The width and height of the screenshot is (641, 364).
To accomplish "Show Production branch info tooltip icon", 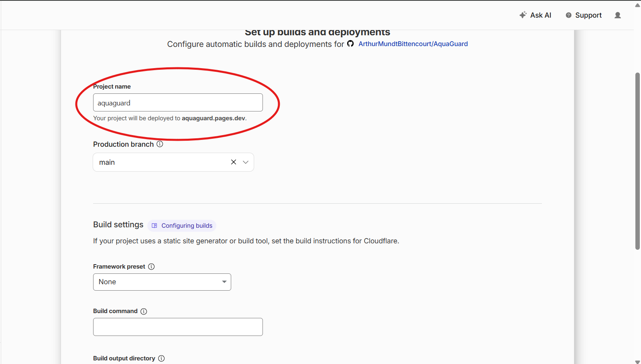I will tap(160, 144).
